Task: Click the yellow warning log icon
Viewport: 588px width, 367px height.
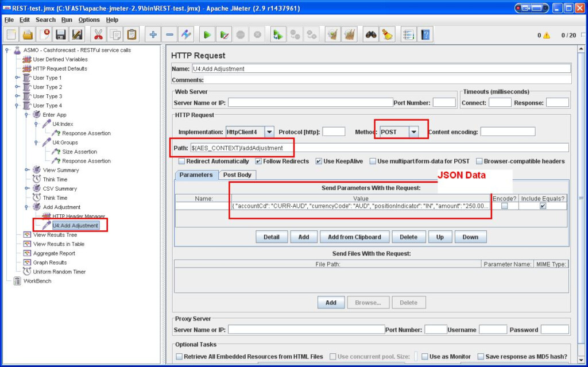Action: tap(546, 35)
